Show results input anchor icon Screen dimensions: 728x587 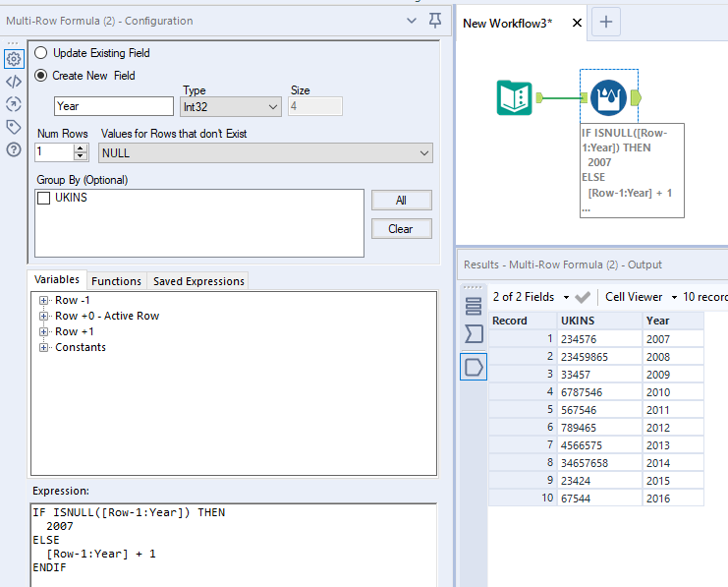click(x=474, y=333)
